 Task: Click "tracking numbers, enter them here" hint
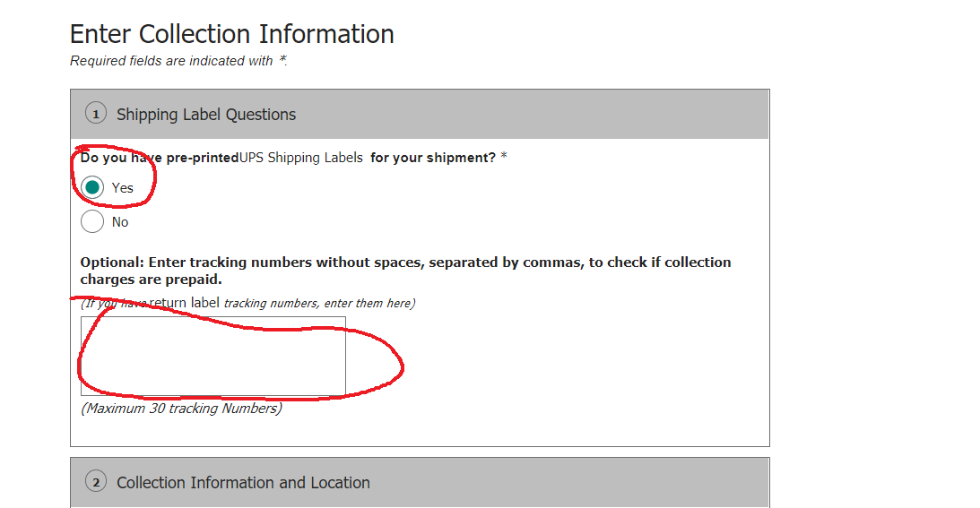(x=319, y=303)
